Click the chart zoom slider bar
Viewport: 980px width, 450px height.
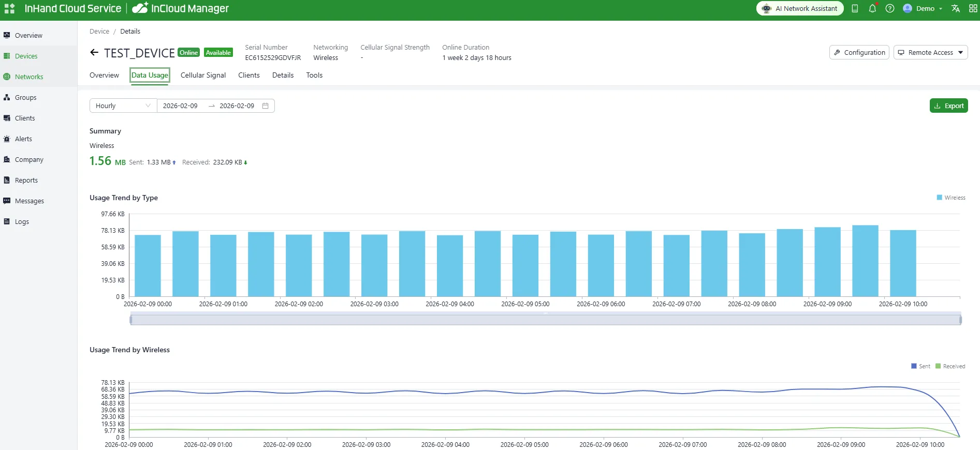click(546, 320)
